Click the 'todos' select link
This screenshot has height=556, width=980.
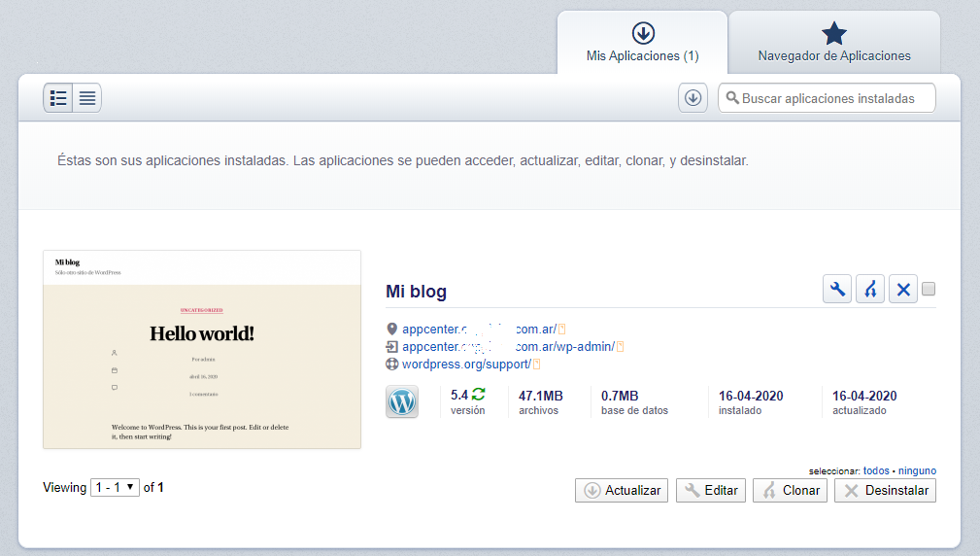[x=876, y=470]
